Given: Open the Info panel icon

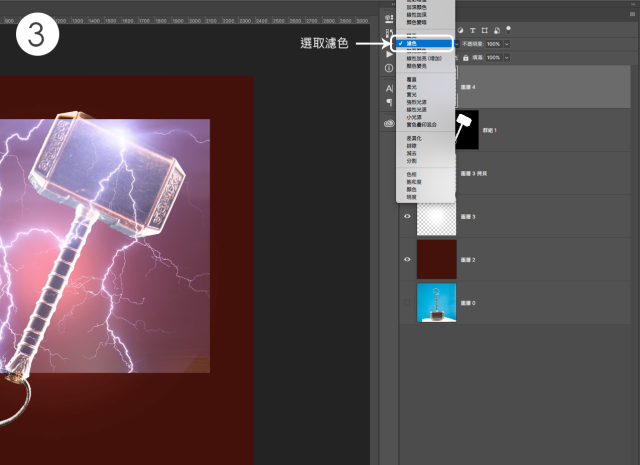Looking at the screenshot, I should coord(389,68).
